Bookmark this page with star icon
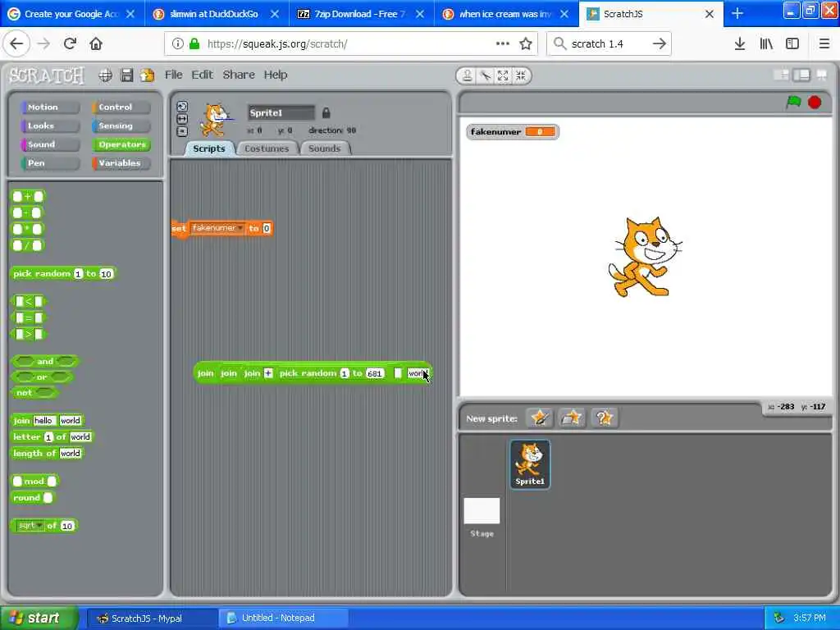 coord(526,43)
